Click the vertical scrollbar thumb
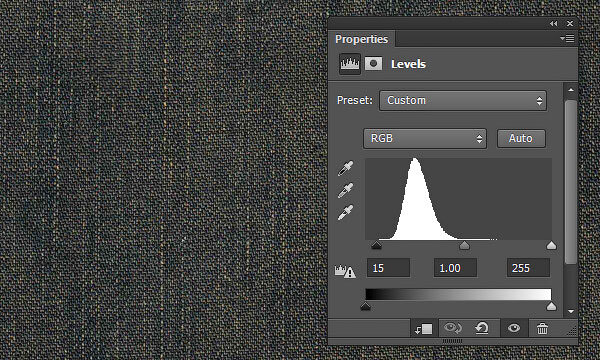The height and width of the screenshot is (360, 600). [571, 182]
